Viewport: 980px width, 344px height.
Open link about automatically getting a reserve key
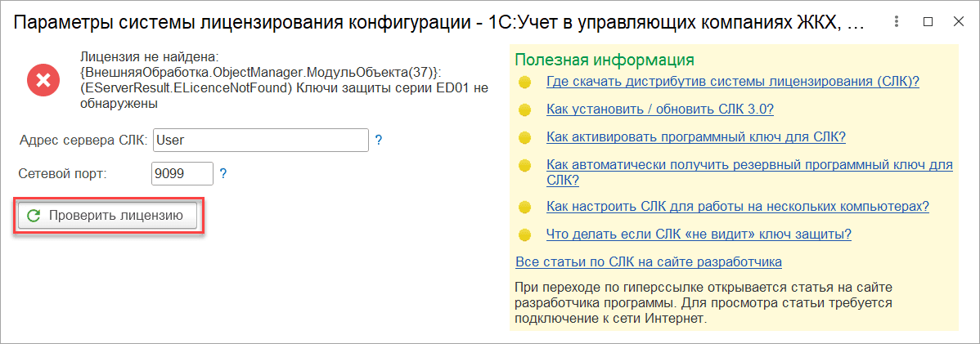click(x=749, y=164)
